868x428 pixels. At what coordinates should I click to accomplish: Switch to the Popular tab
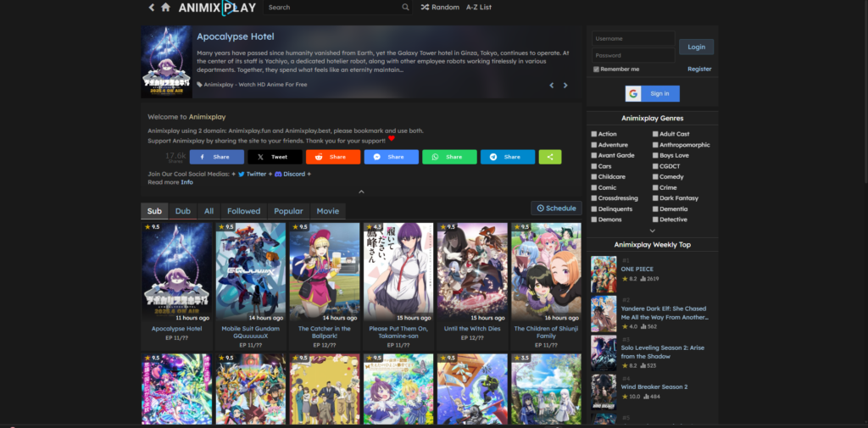[288, 211]
